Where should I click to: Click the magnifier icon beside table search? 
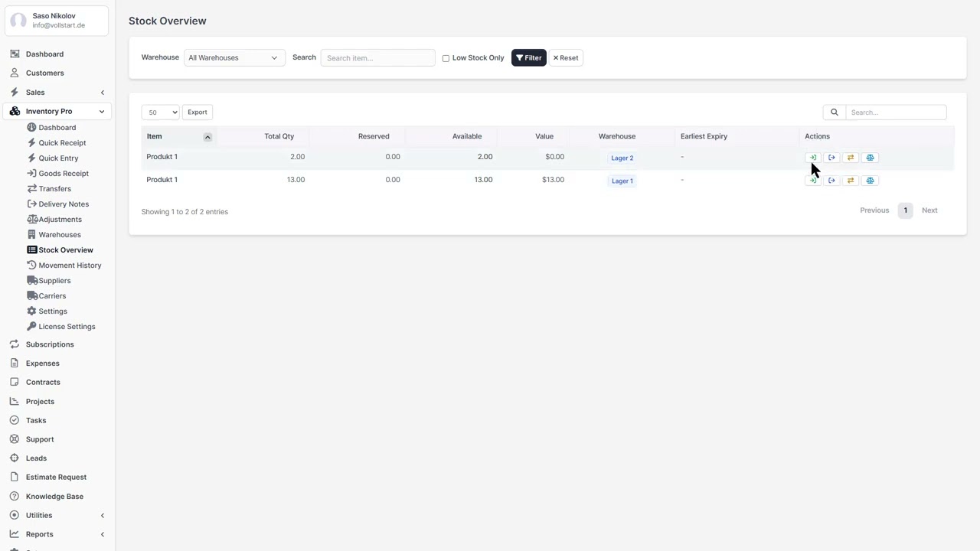pos(835,112)
